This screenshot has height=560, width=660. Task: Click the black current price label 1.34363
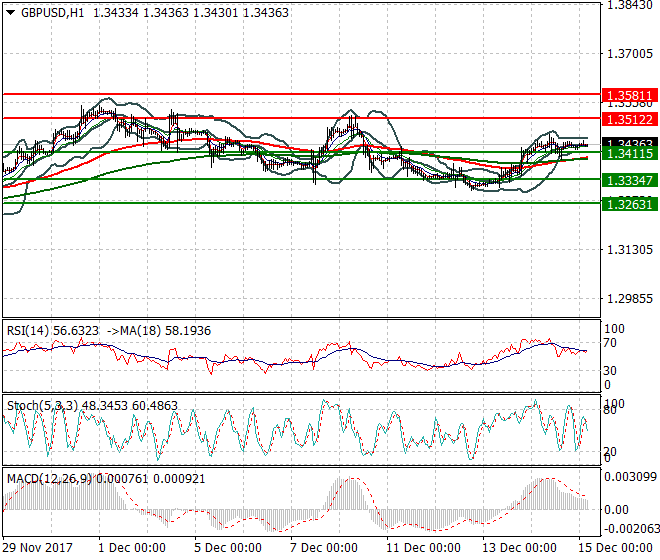click(630, 142)
